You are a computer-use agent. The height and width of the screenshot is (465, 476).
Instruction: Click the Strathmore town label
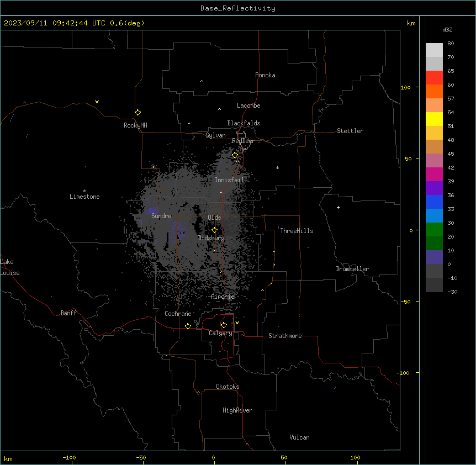[x=285, y=336]
